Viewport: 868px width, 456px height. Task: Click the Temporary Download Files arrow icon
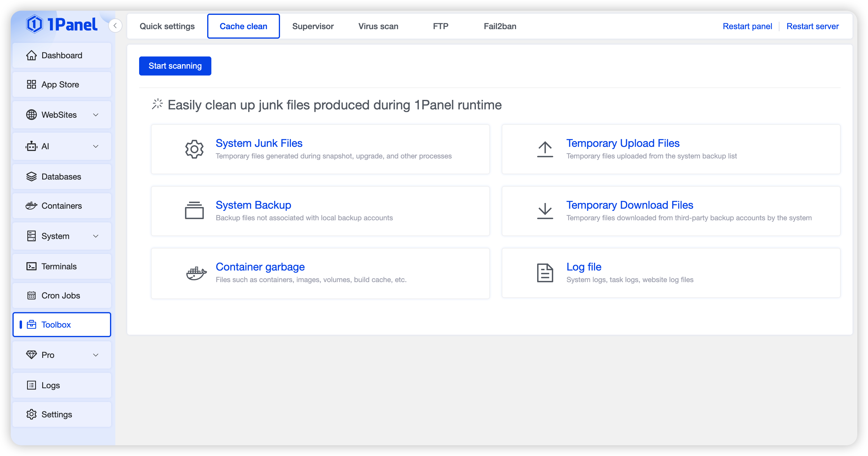click(x=545, y=211)
